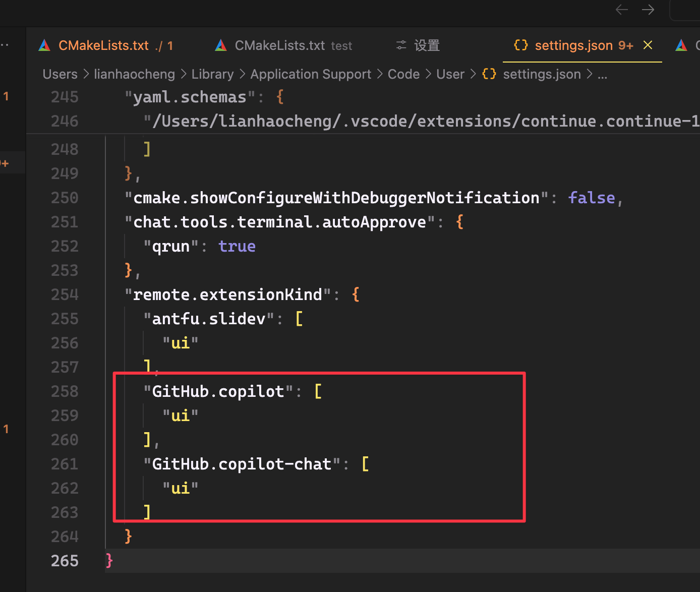Click the sliders icon on the 设置 tab
The height and width of the screenshot is (592, 700).
(x=401, y=46)
